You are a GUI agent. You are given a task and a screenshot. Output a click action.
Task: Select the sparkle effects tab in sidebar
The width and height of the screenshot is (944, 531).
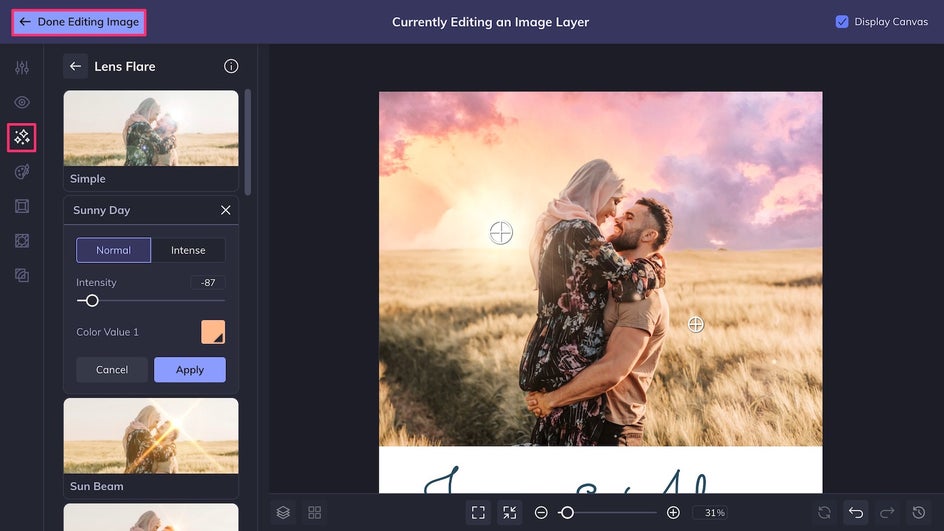point(22,137)
